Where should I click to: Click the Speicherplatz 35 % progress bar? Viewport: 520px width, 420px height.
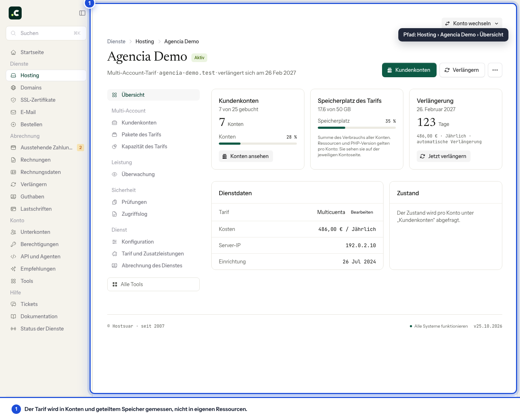pyautogui.click(x=357, y=128)
